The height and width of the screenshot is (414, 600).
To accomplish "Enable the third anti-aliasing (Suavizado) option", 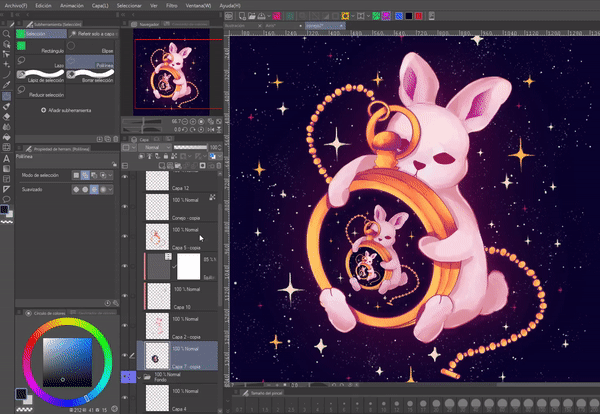I will coord(94,189).
